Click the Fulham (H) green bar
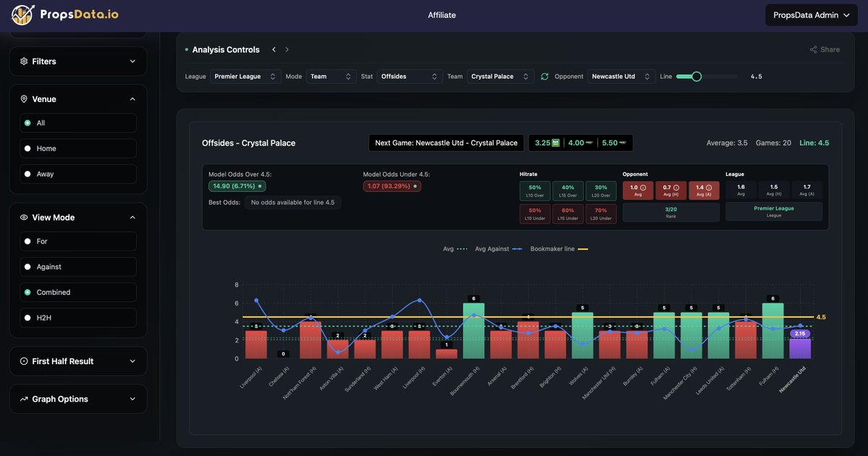Viewport: 868px width, 456px height. click(x=772, y=331)
